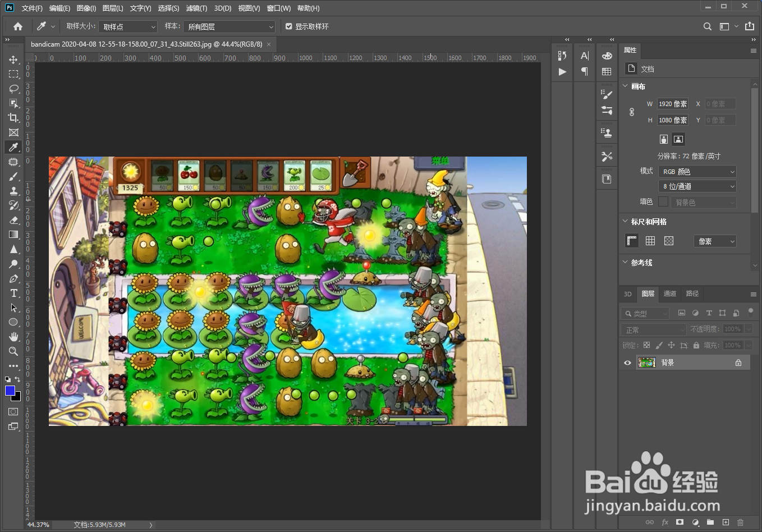
Task: Click the canvas fill color swatch
Action: (x=663, y=201)
